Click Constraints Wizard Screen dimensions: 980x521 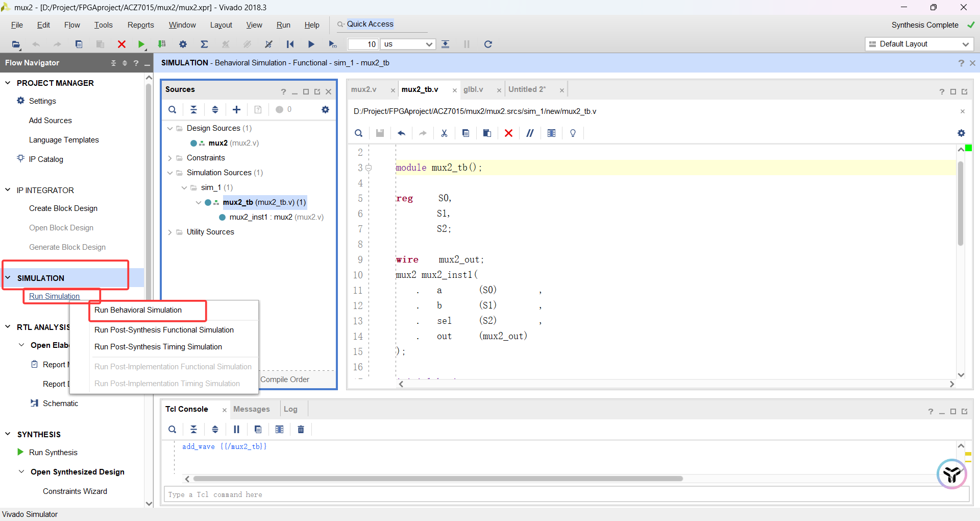point(75,491)
